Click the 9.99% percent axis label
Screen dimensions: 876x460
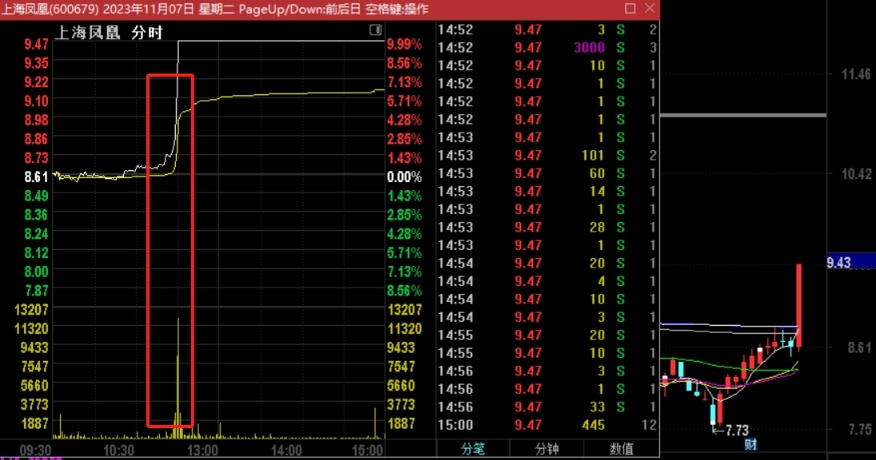[404, 44]
